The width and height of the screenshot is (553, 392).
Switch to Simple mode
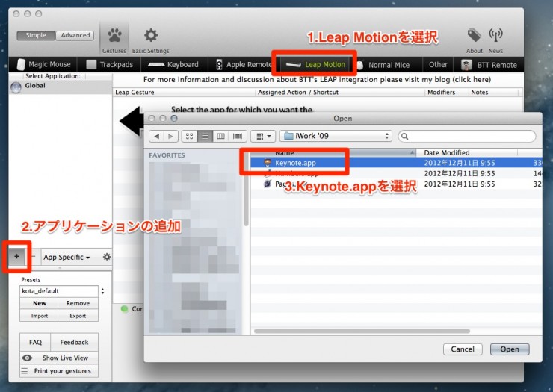(x=36, y=35)
